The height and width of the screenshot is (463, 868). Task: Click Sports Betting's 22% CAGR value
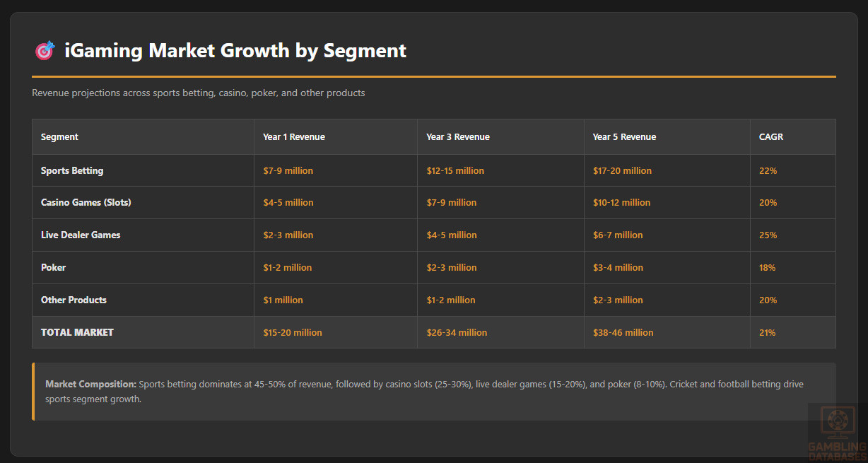pos(768,171)
